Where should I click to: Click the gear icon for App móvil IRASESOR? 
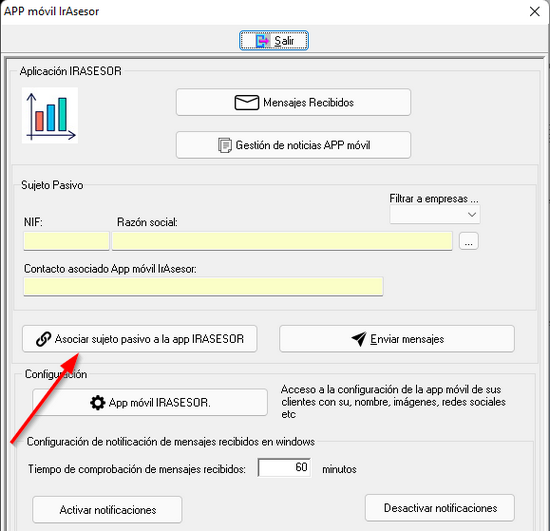coord(98,402)
